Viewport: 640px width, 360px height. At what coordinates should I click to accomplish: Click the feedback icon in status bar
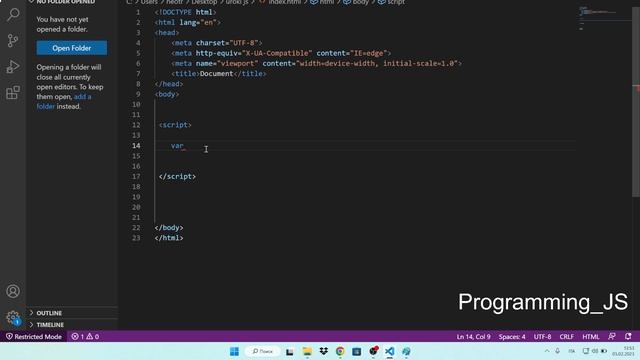pyautogui.click(x=611, y=336)
